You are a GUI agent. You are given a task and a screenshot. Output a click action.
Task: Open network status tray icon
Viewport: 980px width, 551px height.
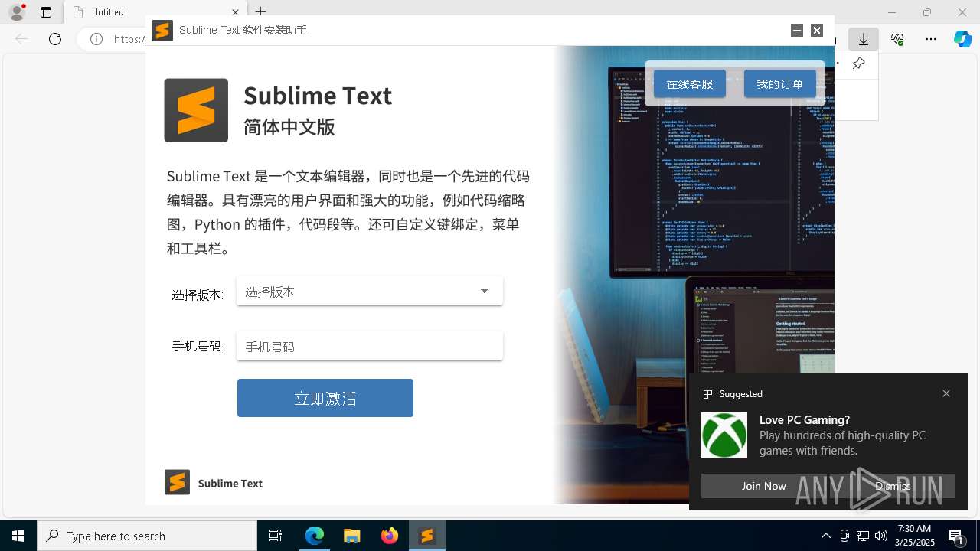(863, 536)
